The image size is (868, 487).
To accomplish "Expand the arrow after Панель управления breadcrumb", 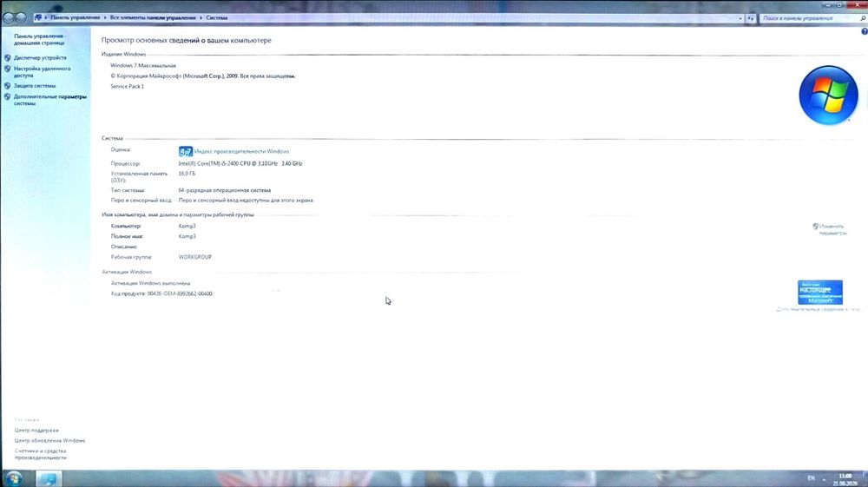I will click(105, 17).
